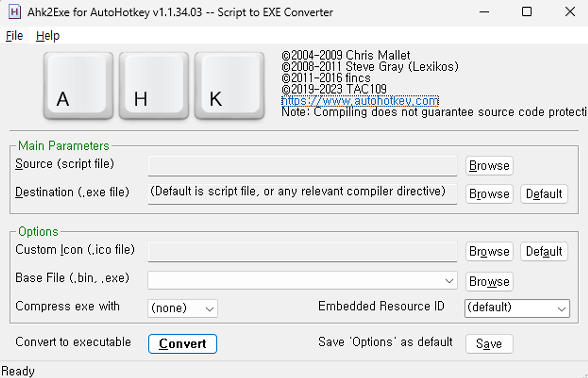This screenshot has width=588, height=378.
Task: Click the Ready status bar text
Action: click(18, 371)
